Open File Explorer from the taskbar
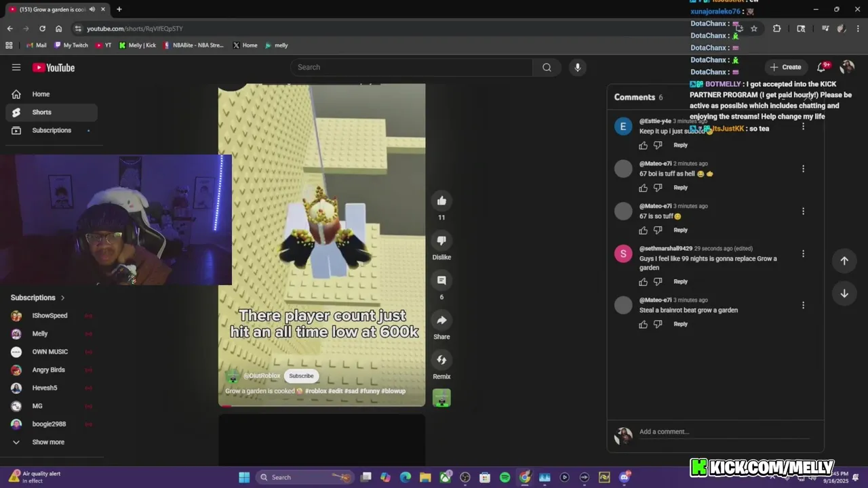Image resolution: width=868 pixels, height=488 pixels. coord(425,477)
